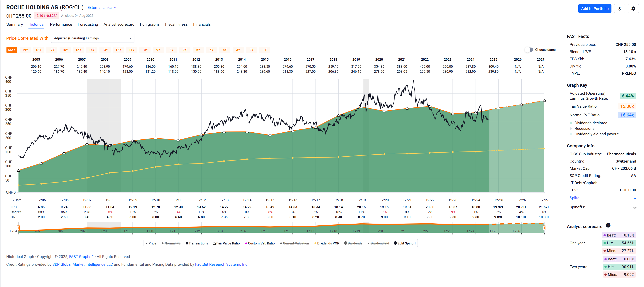Screen dimensions: 644x287
Task: Open the Financials tab
Action: [202, 24]
